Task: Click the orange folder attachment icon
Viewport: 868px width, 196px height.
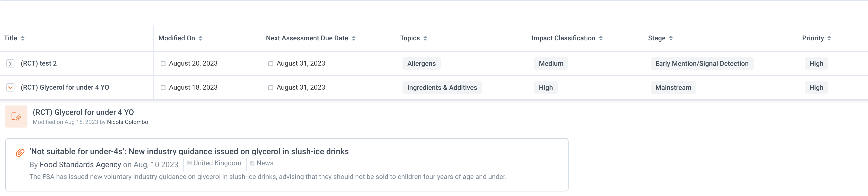Action: 16,117
